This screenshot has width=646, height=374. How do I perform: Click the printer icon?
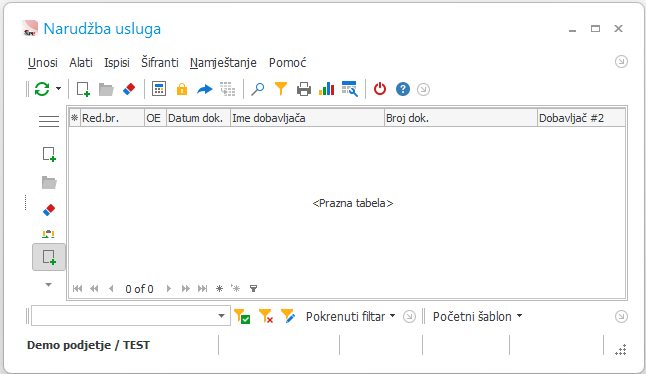304,89
